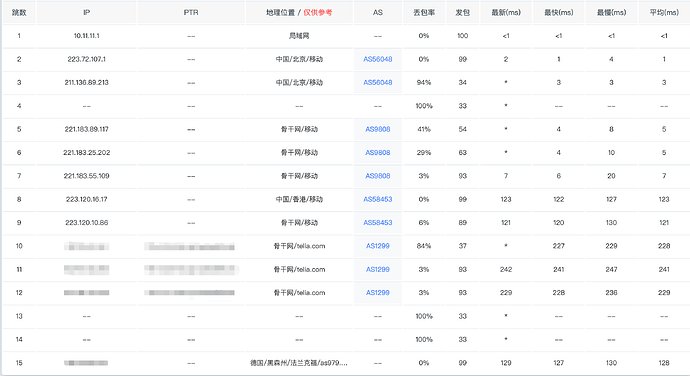Click the 平均(ms) column header

click(664, 12)
